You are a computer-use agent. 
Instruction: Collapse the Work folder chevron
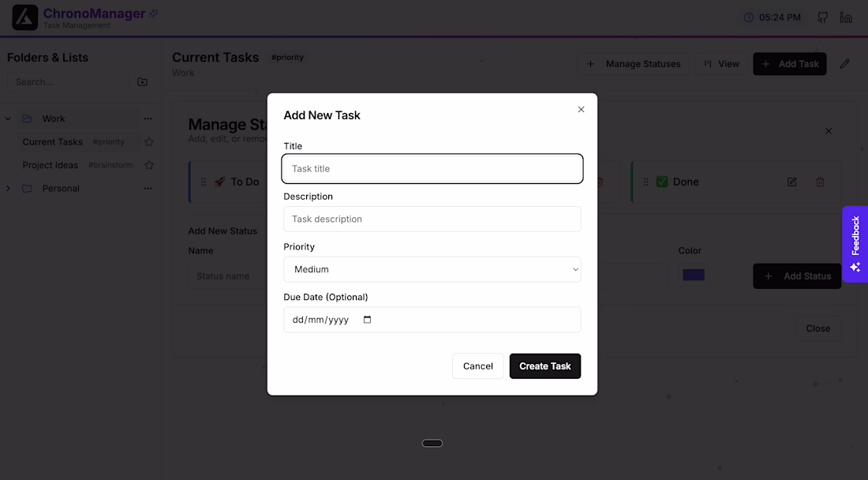[9, 119]
